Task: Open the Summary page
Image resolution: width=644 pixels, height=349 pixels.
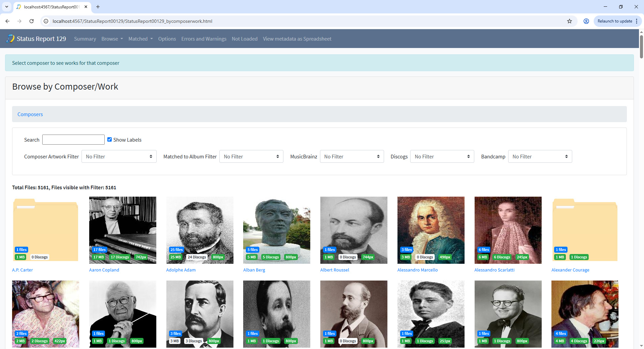Action: pyautogui.click(x=85, y=39)
